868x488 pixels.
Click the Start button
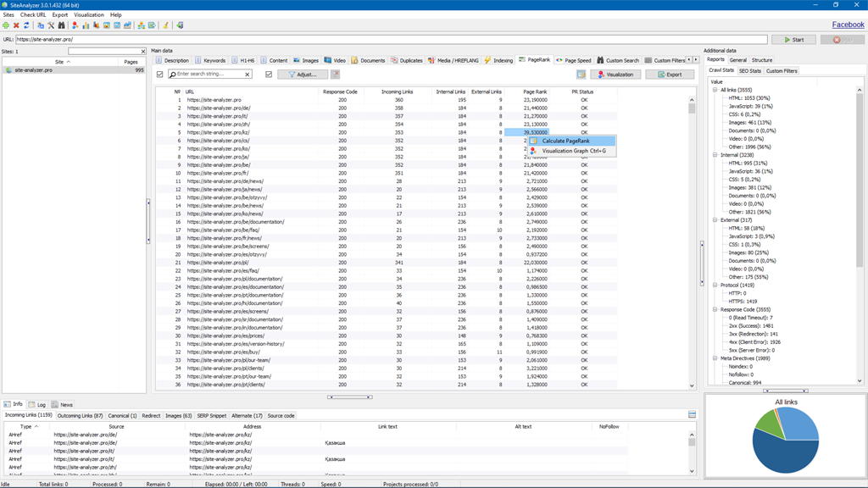coord(793,40)
